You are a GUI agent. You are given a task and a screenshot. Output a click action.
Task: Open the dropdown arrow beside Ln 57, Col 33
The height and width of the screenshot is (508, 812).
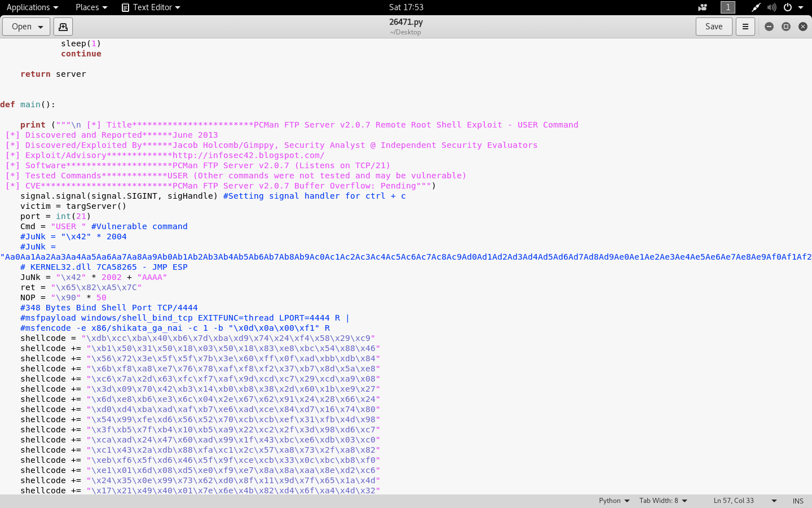click(774, 501)
